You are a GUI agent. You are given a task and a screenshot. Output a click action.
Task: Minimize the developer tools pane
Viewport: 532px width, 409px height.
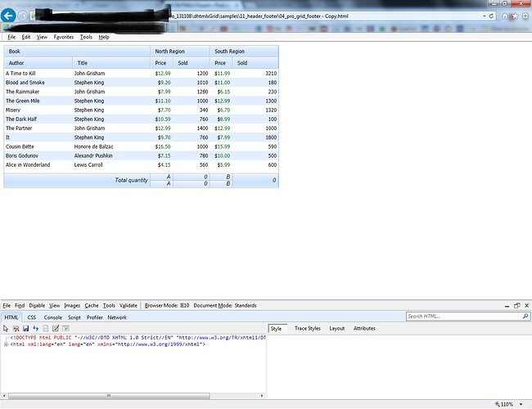coord(507,306)
